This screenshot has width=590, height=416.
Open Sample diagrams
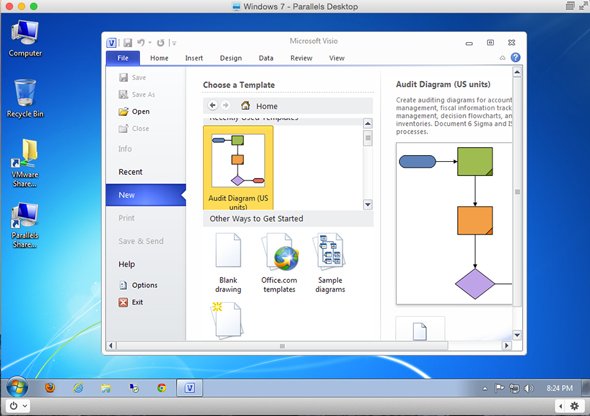tap(330, 263)
